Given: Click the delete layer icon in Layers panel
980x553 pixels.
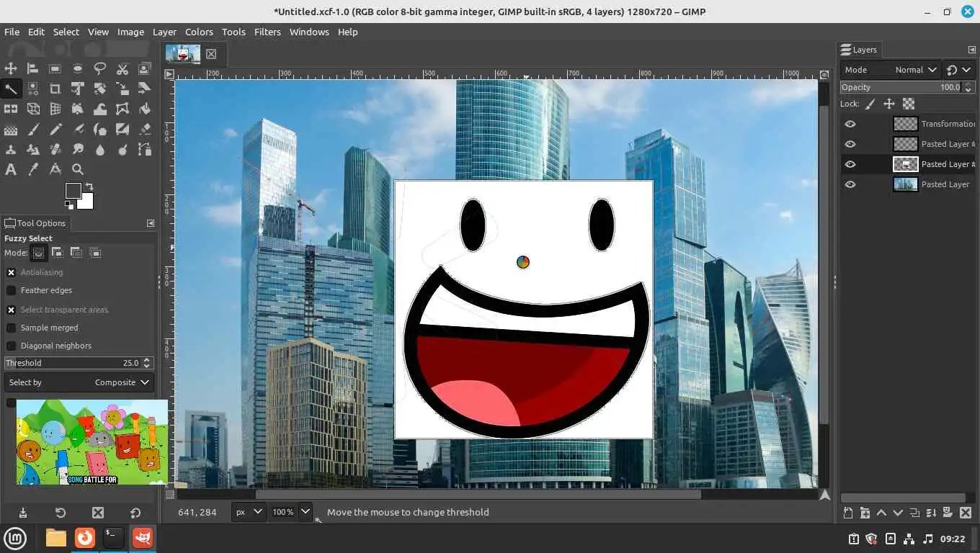Looking at the screenshot, I should tap(966, 513).
